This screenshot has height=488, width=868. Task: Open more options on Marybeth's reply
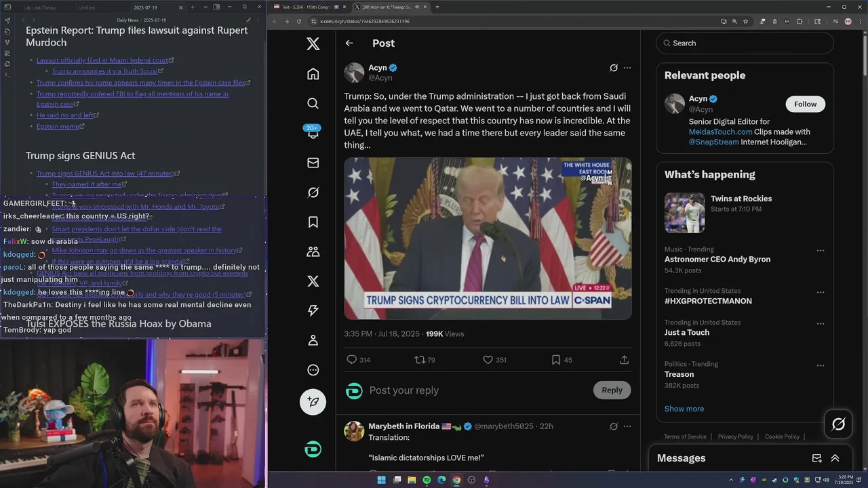click(627, 426)
